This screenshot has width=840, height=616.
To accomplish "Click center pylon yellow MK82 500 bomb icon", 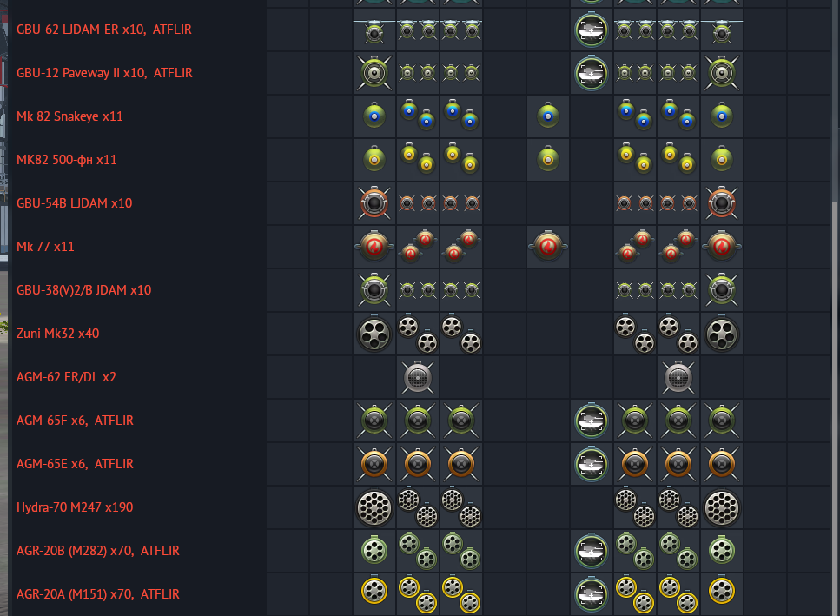I will pyautogui.click(x=548, y=160).
